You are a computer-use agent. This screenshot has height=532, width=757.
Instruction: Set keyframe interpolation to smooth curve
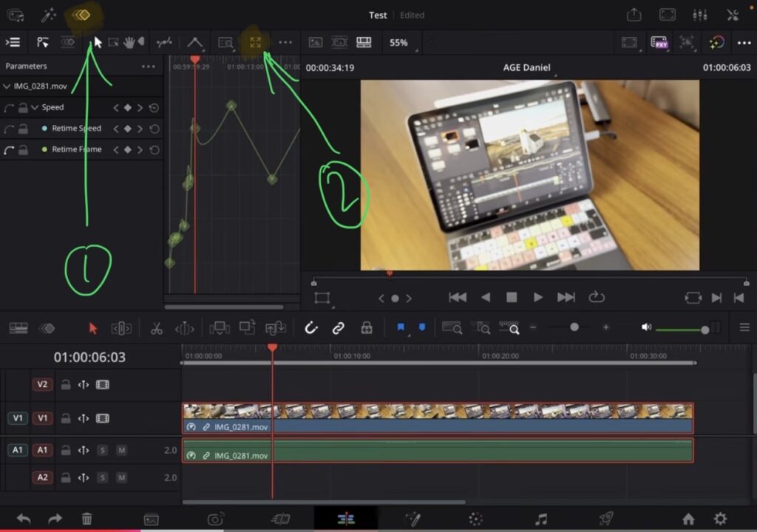point(164,42)
